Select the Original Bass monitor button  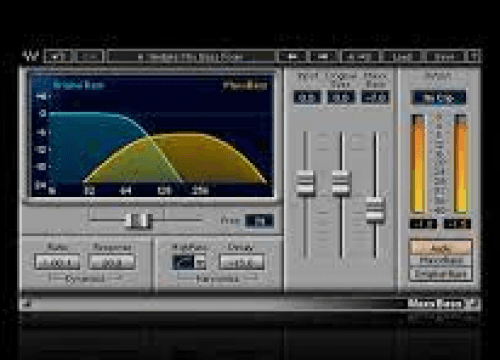(x=441, y=274)
